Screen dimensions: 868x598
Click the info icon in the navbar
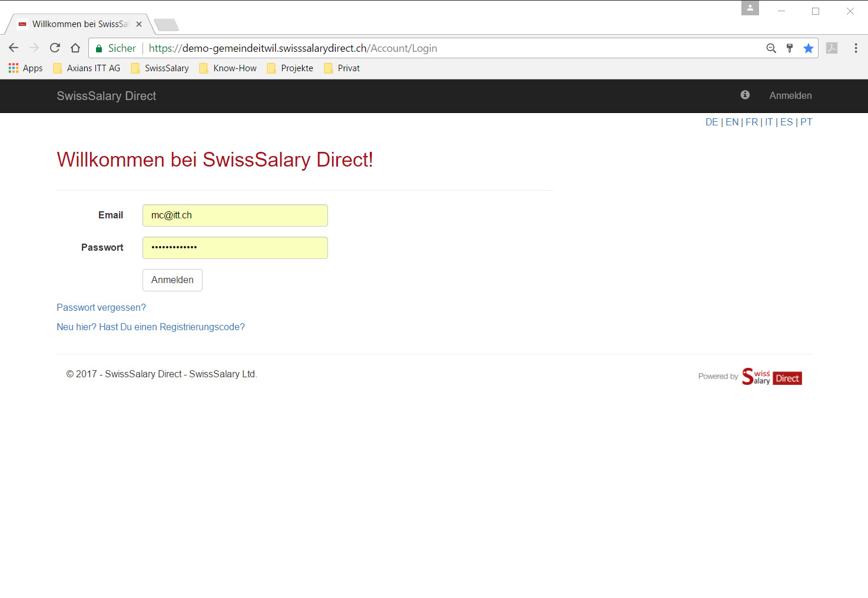pos(745,95)
